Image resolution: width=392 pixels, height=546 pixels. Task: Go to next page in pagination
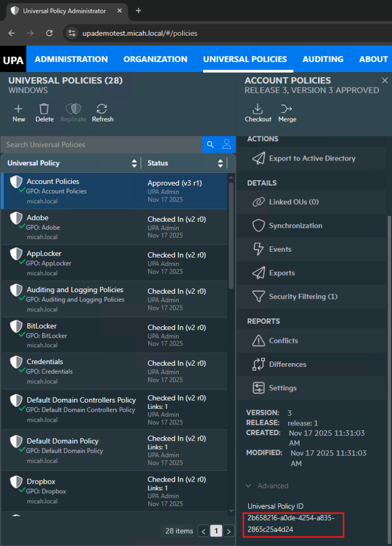(x=229, y=531)
